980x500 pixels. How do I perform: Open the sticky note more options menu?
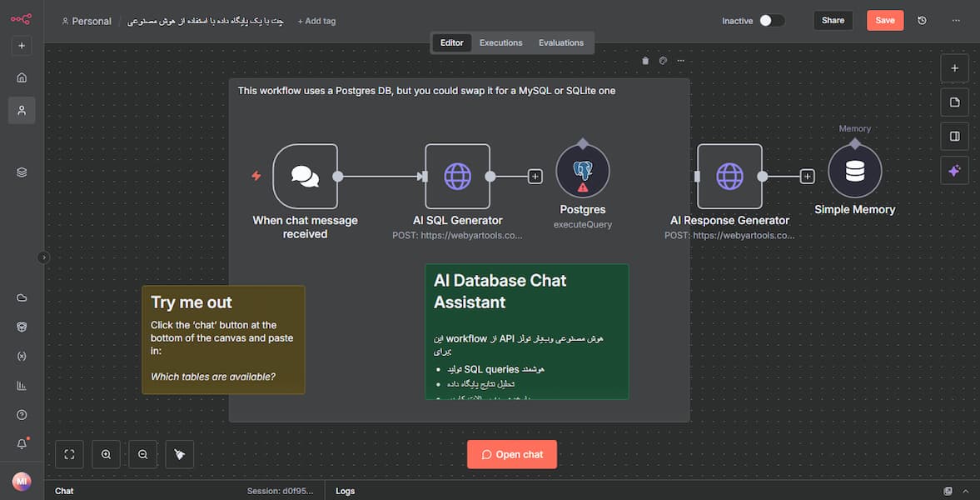(x=681, y=61)
